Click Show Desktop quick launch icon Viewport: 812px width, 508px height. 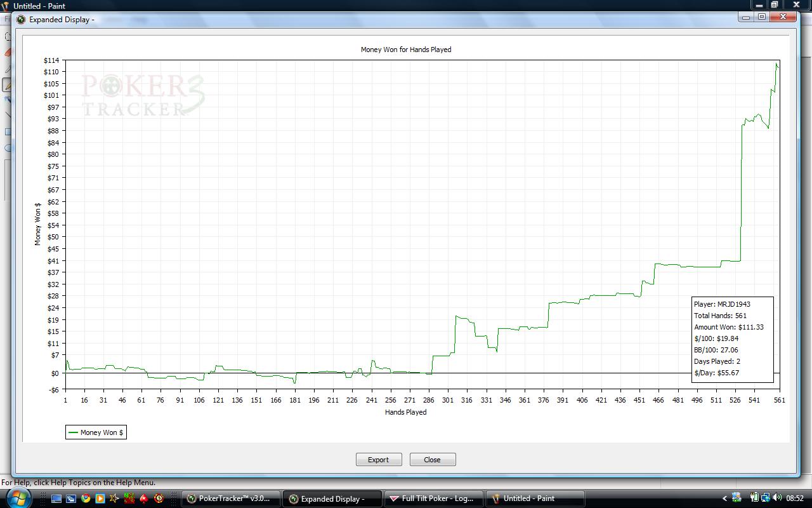click(56, 498)
